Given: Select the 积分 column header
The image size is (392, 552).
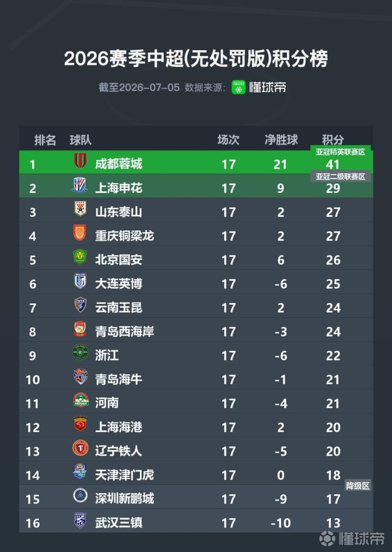Looking at the screenshot, I should click(x=333, y=140).
